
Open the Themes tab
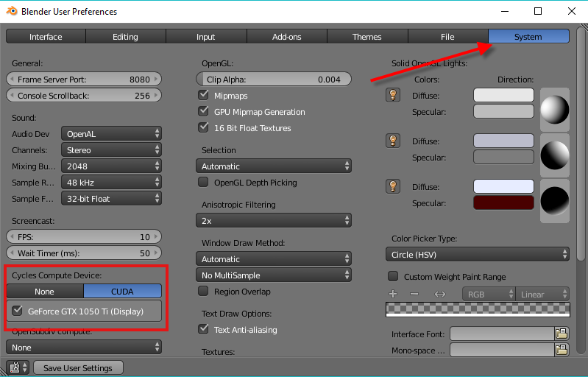pyautogui.click(x=366, y=37)
